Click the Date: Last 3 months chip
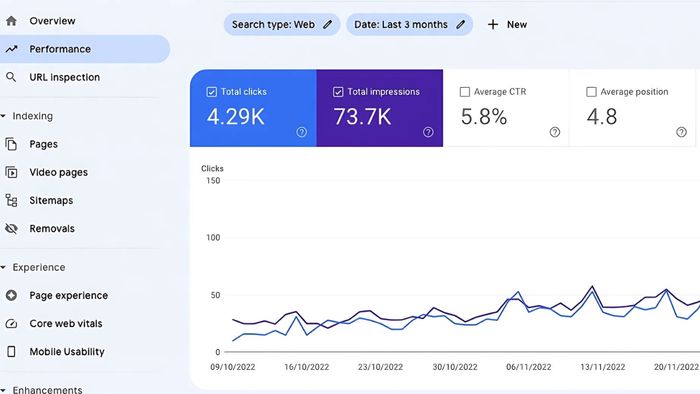The image size is (700, 394). (409, 25)
